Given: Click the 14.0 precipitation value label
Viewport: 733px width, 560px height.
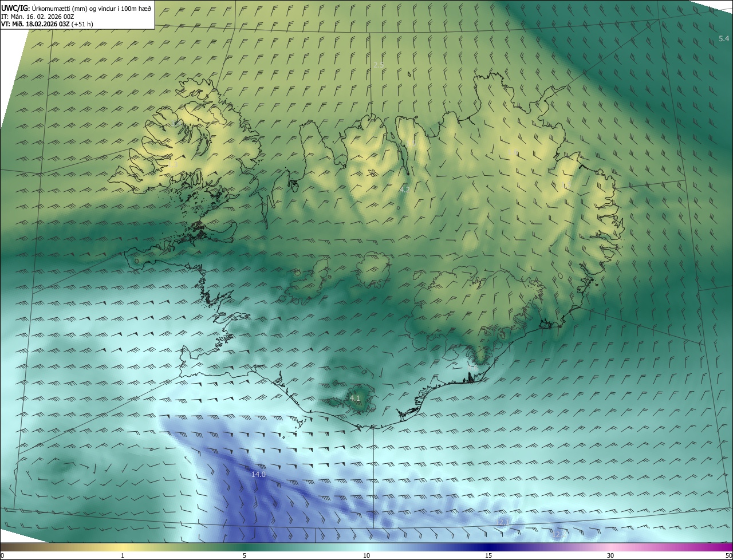Looking at the screenshot, I should 259,474.
